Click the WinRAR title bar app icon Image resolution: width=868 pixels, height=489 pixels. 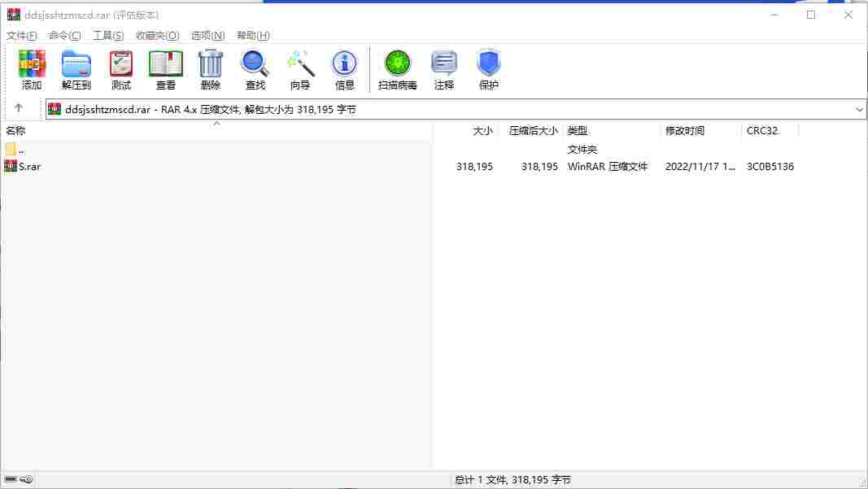pyautogui.click(x=13, y=15)
